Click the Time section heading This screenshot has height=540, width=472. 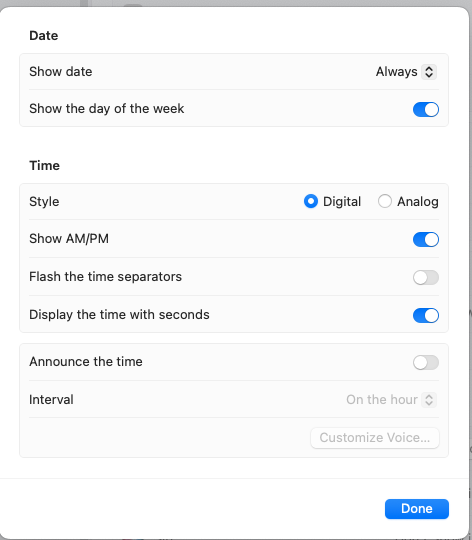click(x=44, y=165)
